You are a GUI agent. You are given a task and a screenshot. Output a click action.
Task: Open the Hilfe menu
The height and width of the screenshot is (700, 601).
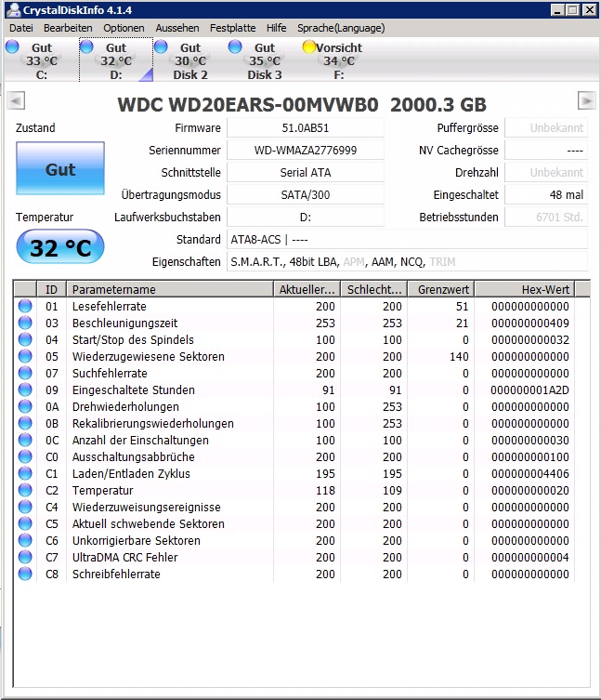pos(276,28)
